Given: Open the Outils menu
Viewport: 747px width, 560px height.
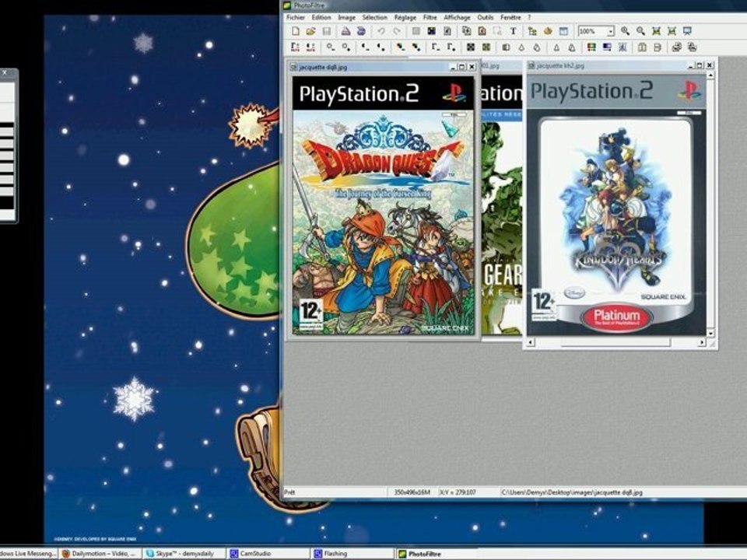Looking at the screenshot, I should pyautogui.click(x=485, y=17).
